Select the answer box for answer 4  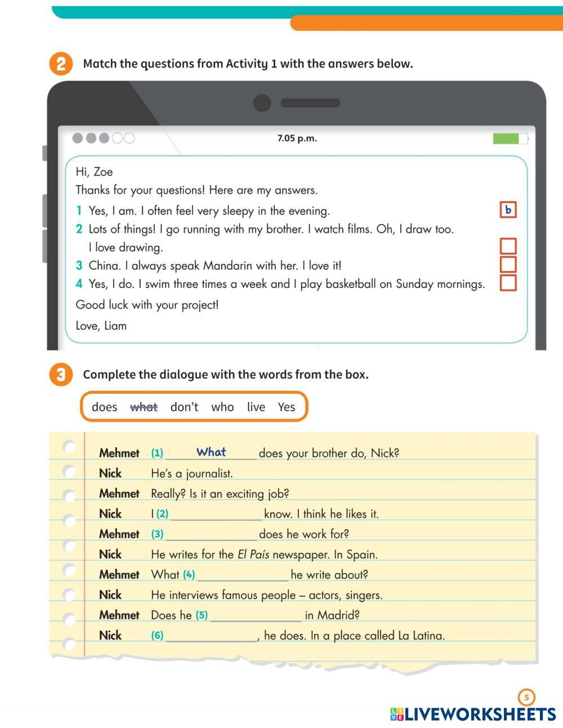point(508,282)
